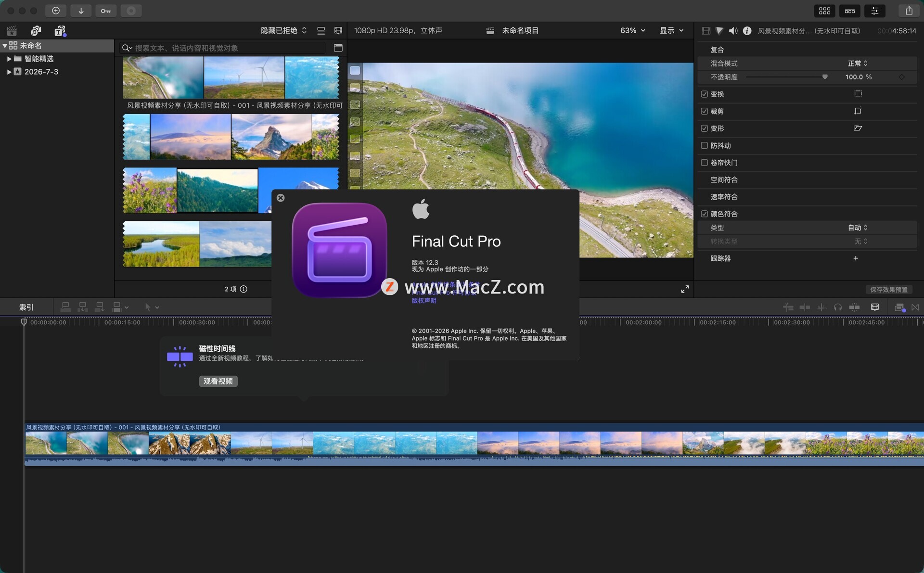Click the Crop on-screen control icon
Viewport: 924px width, 573px height.
(x=858, y=111)
